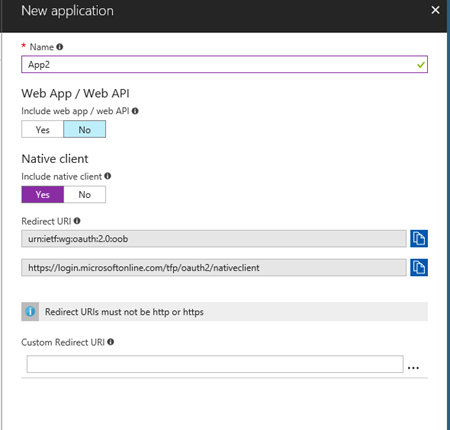
Task: Copy the urn:ietf:wg:oauth:2.0:oob redirect URI
Action: coord(419,238)
